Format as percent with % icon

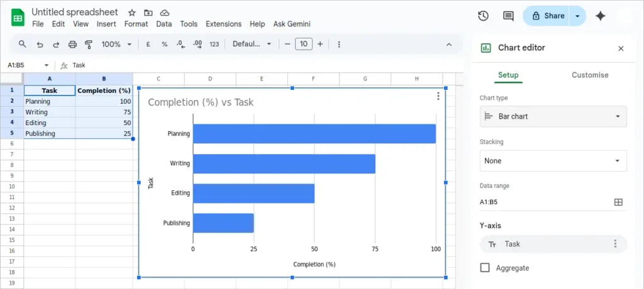164,45
